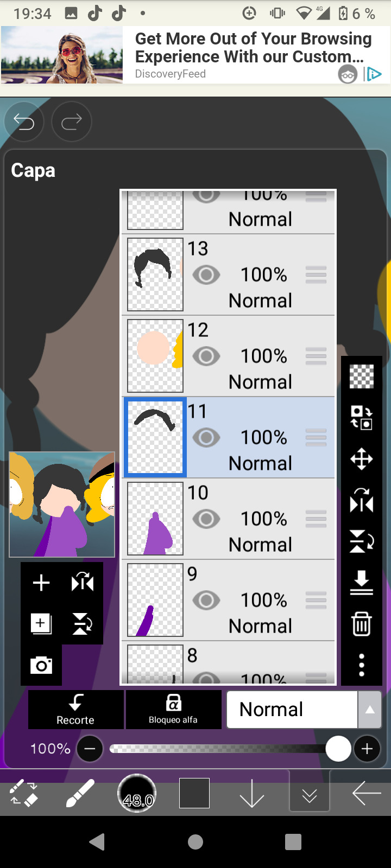This screenshot has height=868, width=391.
Task: Toggle visibility of layer 10
Action: [206, 519]
